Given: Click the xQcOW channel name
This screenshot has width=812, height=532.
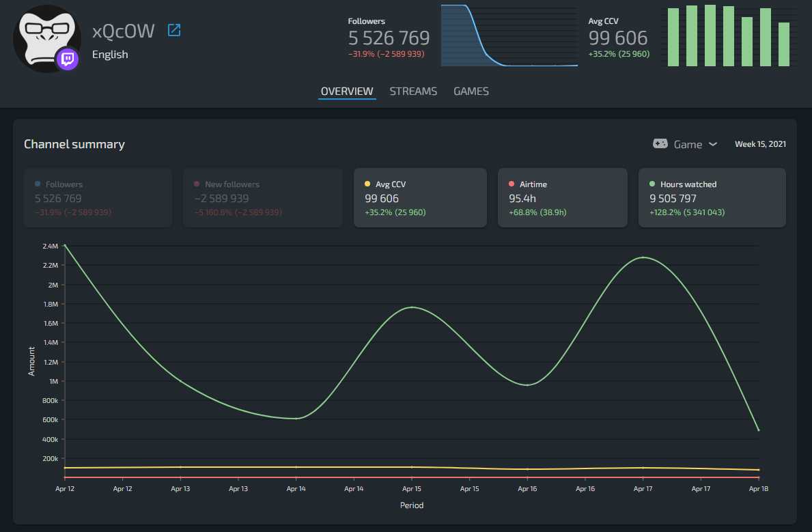Looking at the screenshot, I should [x=123, y=31].
